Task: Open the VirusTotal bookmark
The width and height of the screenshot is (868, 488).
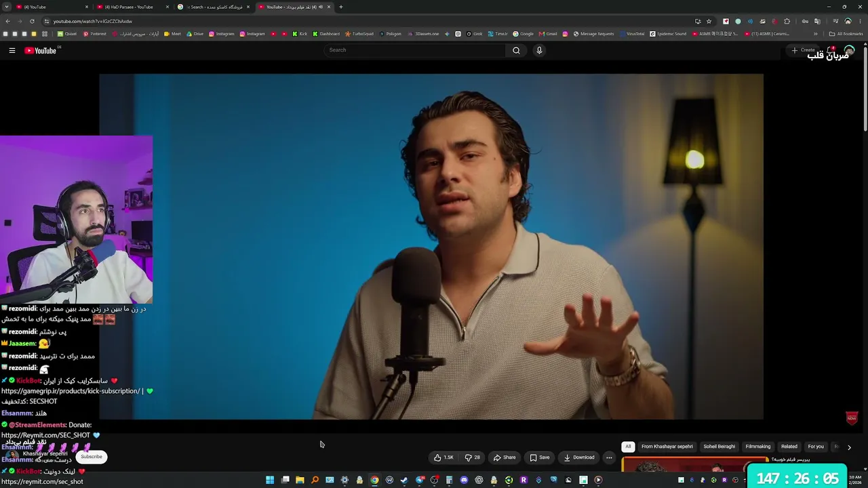Action: pos(632,34)
